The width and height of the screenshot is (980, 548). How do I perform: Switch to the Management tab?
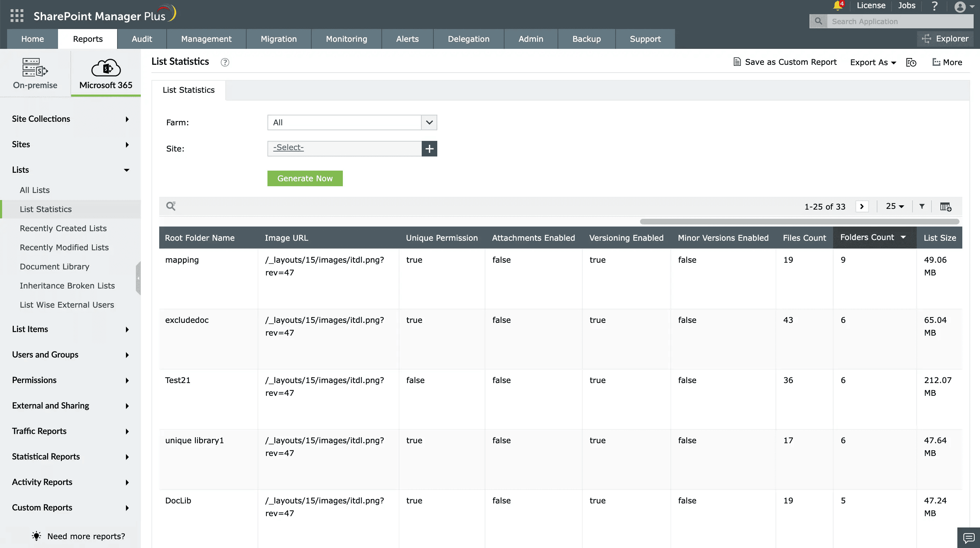[206, 39]
